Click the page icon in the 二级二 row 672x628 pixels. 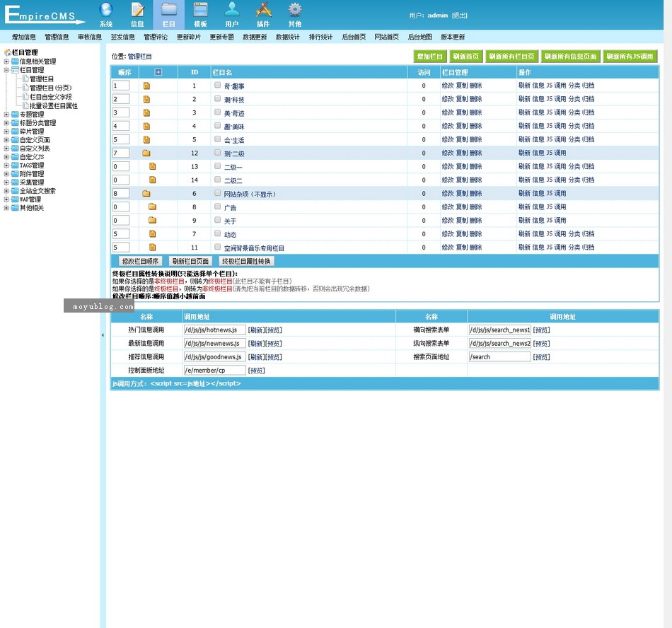[x=153, y=180]
